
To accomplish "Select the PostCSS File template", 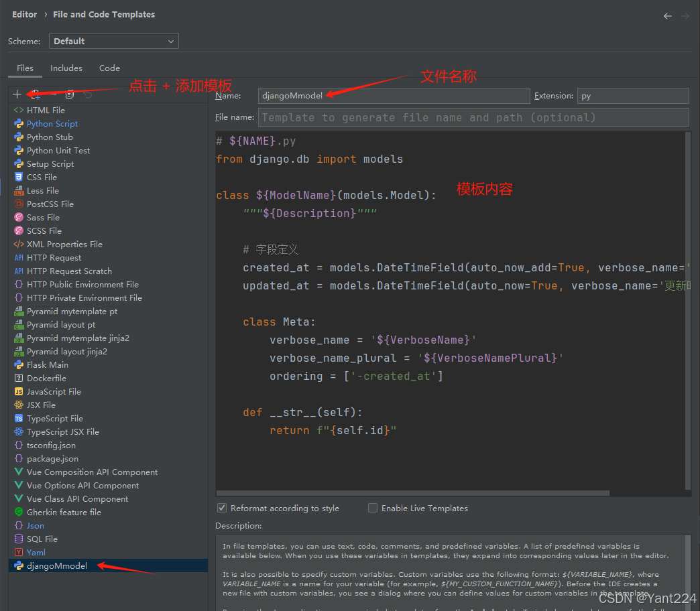I will [x=108, y=204].
